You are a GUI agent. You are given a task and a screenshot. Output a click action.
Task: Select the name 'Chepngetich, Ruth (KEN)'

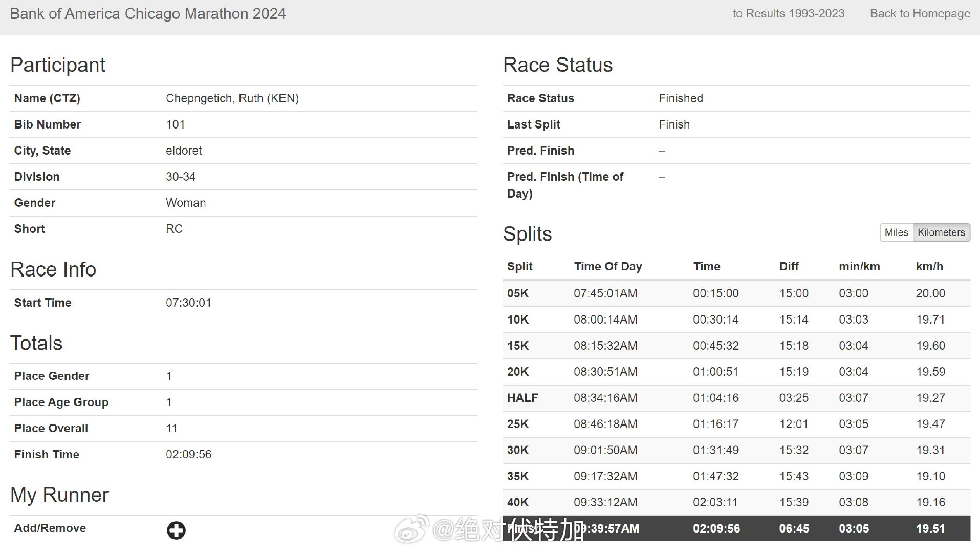point(232,98)
